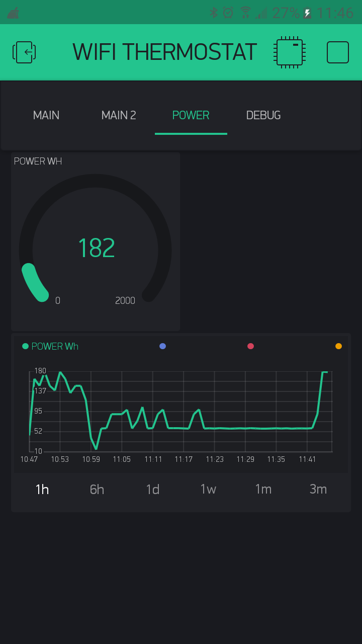The height and width of the screenshot is (644, 362).
Task: Open the device chip icon in header
Action: pyautogui.click(x=290, y=52)
